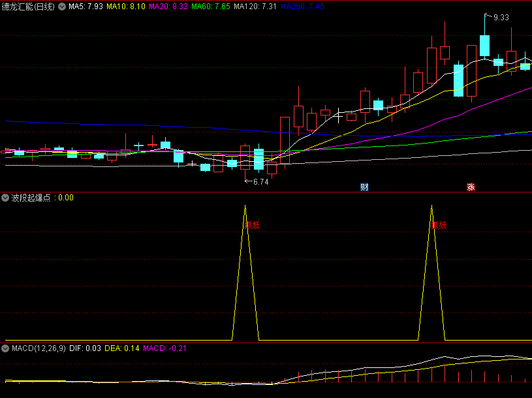Click the yellow DEA: 0.14 value
The image size is (532, 398).
tap(122, 348)
